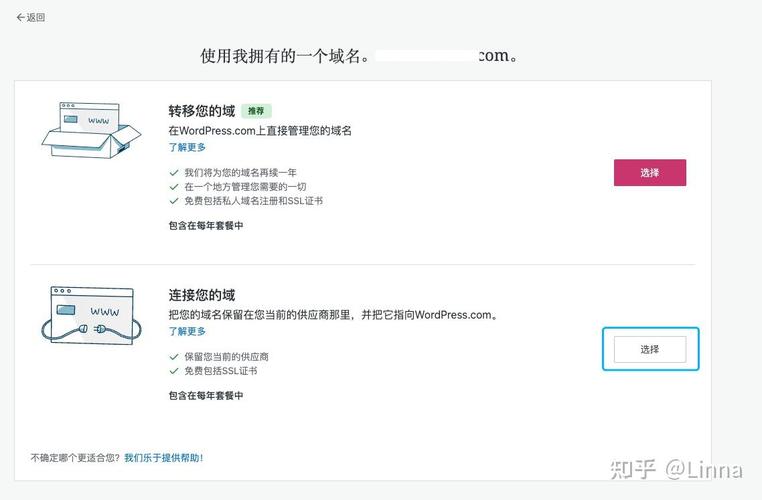
Task: Select the 连接您的域 connect option
Action: click(650, 349)
